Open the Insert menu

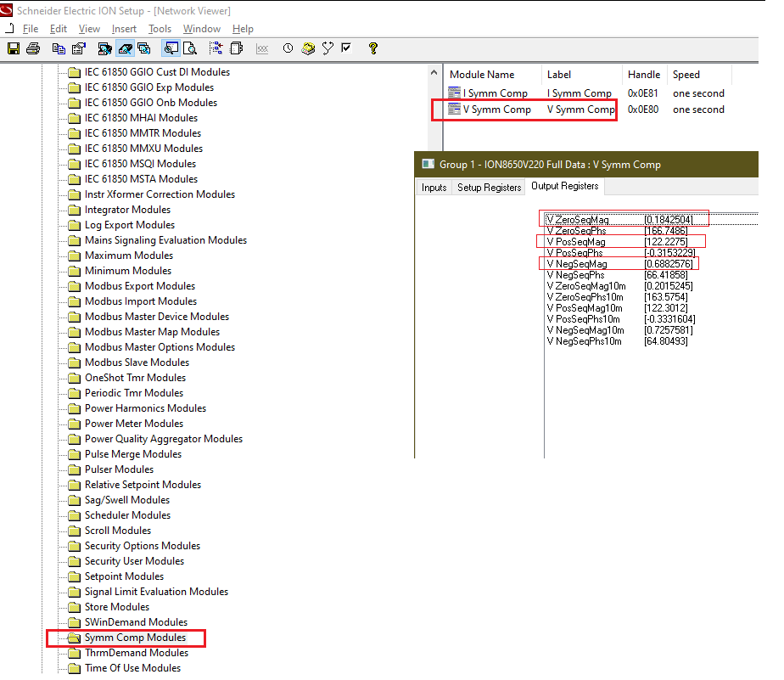pyautogui.click(x=124, y=29)
